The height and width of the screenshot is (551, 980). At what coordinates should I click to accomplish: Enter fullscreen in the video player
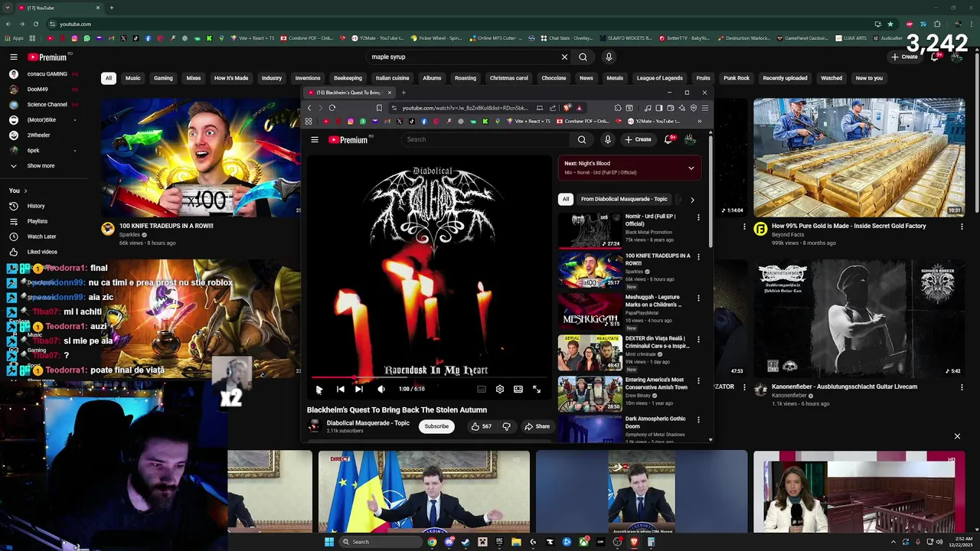(537, 389)
